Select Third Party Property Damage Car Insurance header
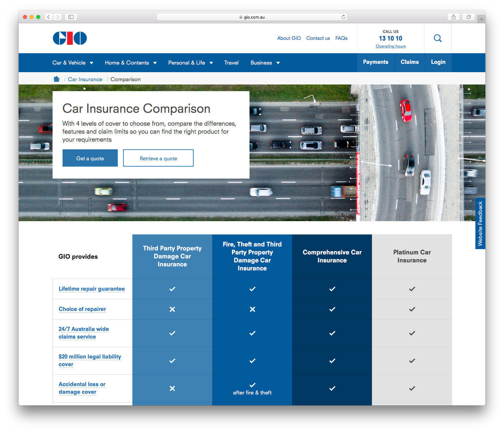 (x=172, y=256)
